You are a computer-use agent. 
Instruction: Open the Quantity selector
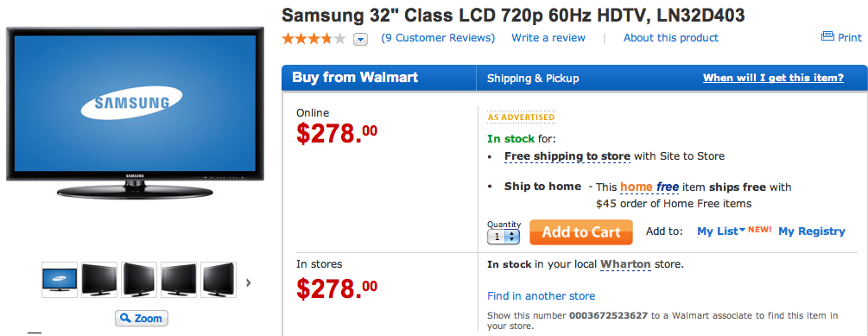[x=504, y=237]
